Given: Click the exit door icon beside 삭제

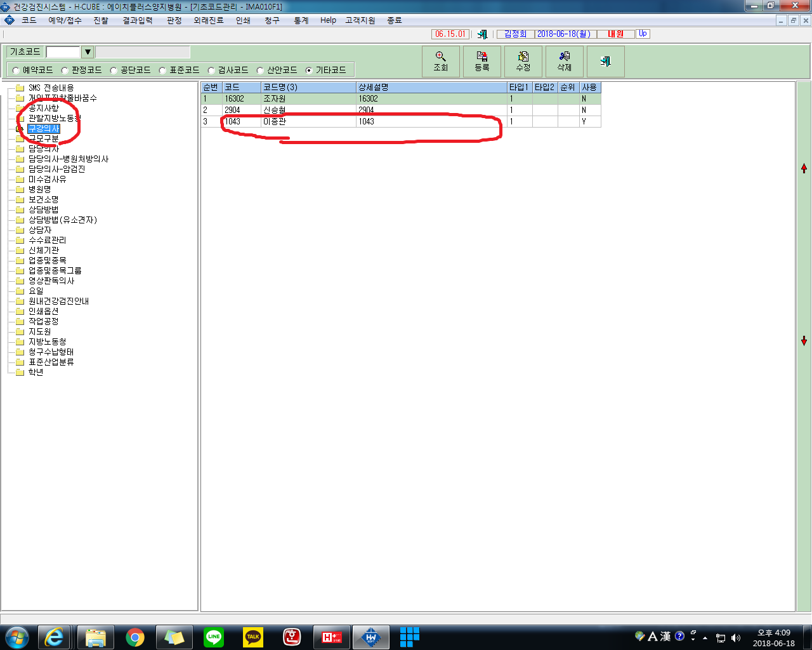Looking at the screenshot, I should (606, 62).
